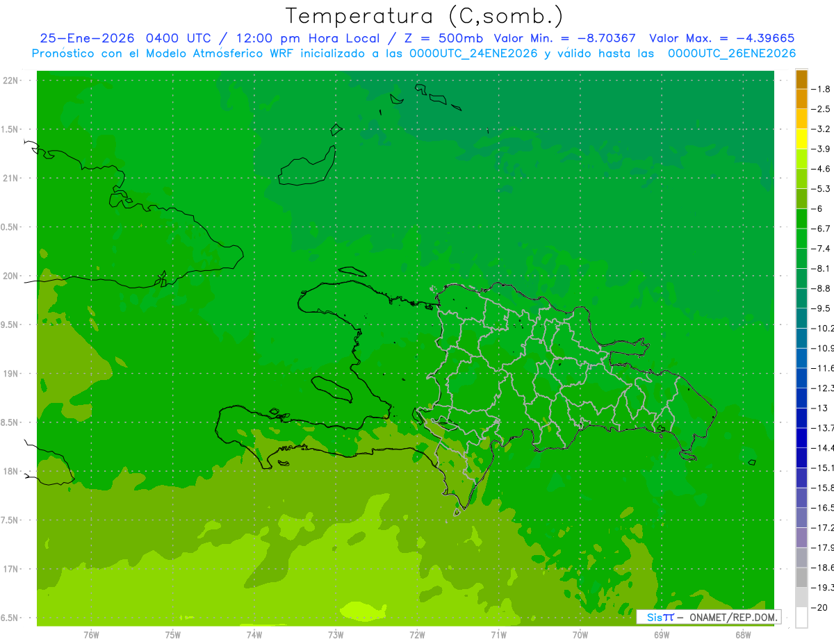Click the colorbar label "-8.1"
This screenshot has width=834, height=644.
click(822, 268)
